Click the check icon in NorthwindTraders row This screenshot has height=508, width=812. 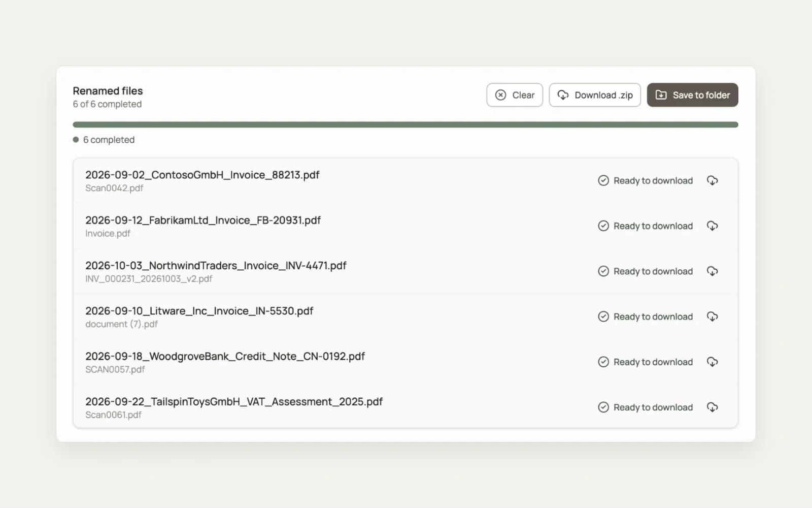603,271
